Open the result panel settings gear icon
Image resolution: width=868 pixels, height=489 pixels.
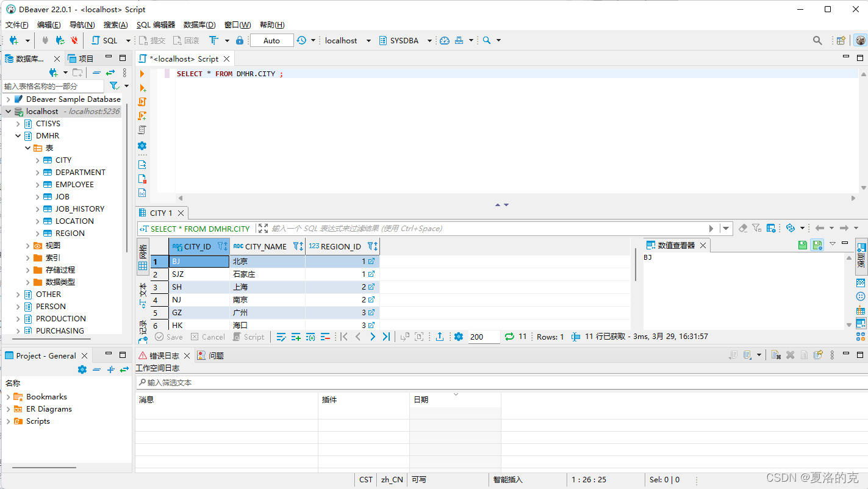point(459,337)
